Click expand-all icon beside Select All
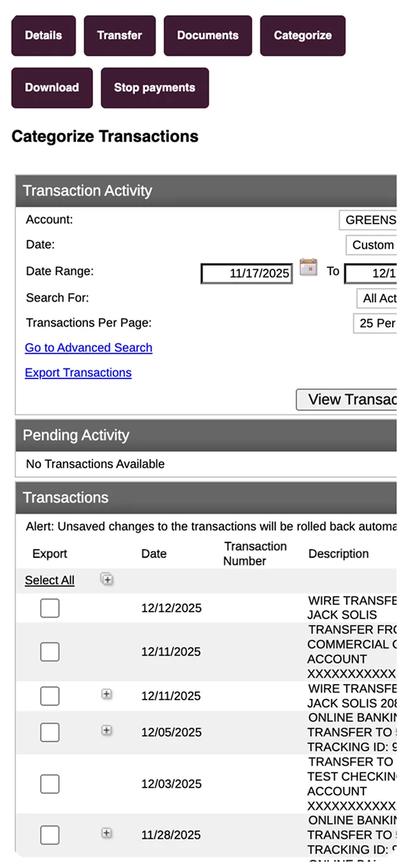The image size is (408, 868). point(107,580)
